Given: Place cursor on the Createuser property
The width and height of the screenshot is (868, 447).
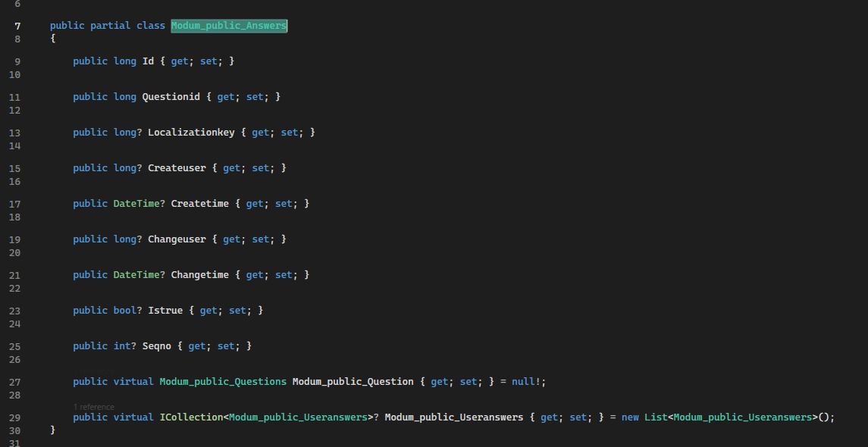Looking at the screenshot, I should coord(177,167).
